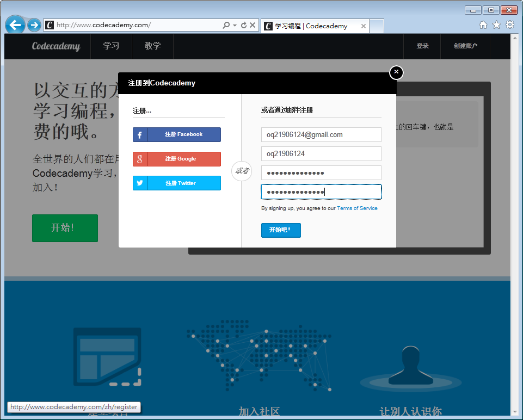Close the Codecademy browser tab
This screenshot has width=523, height=420.
tap(363, 26)
